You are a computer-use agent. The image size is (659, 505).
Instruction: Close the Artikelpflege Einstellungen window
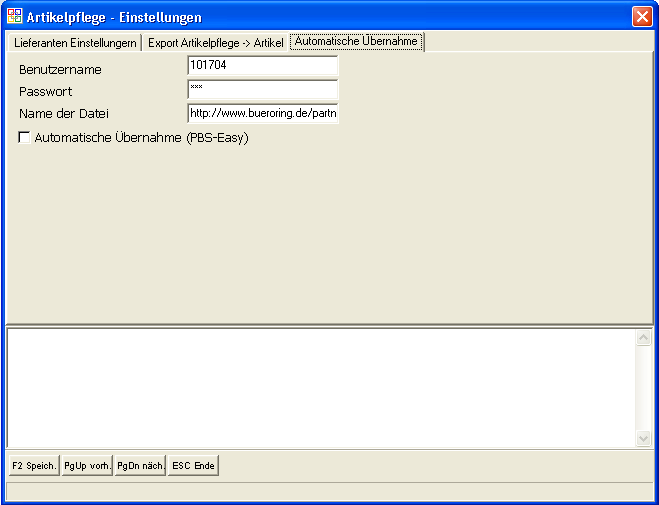641,17
